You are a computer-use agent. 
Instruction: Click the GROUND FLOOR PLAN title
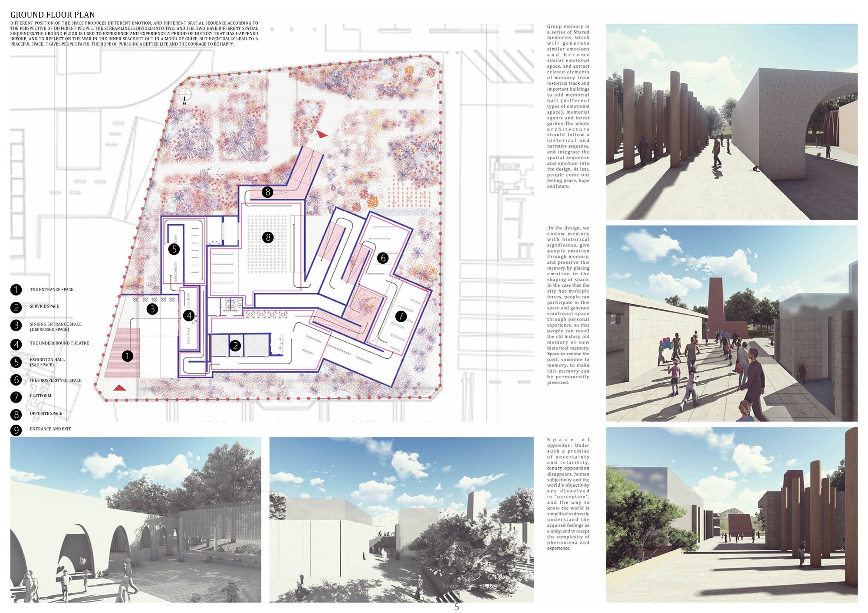click(53, 15)
